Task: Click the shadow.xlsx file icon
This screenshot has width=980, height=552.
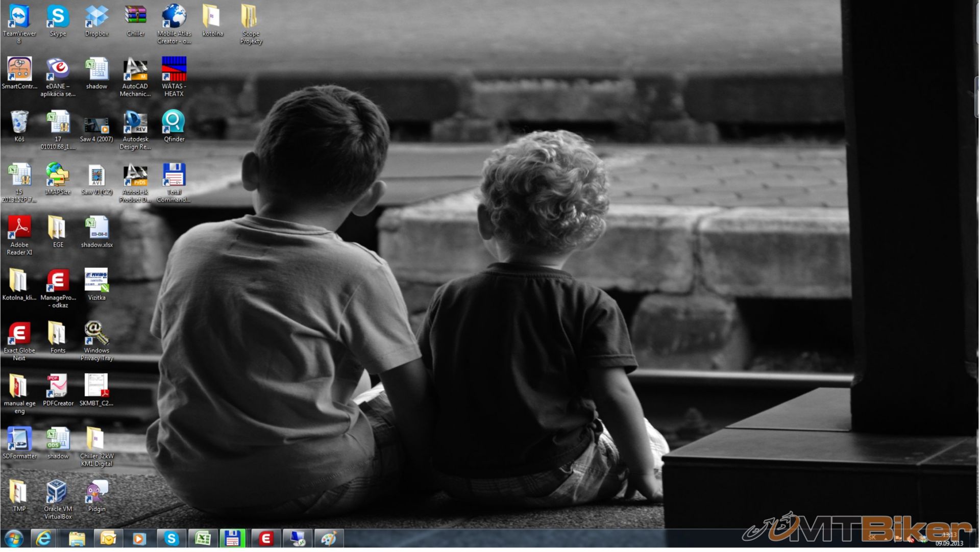Action: pos(96,228)
